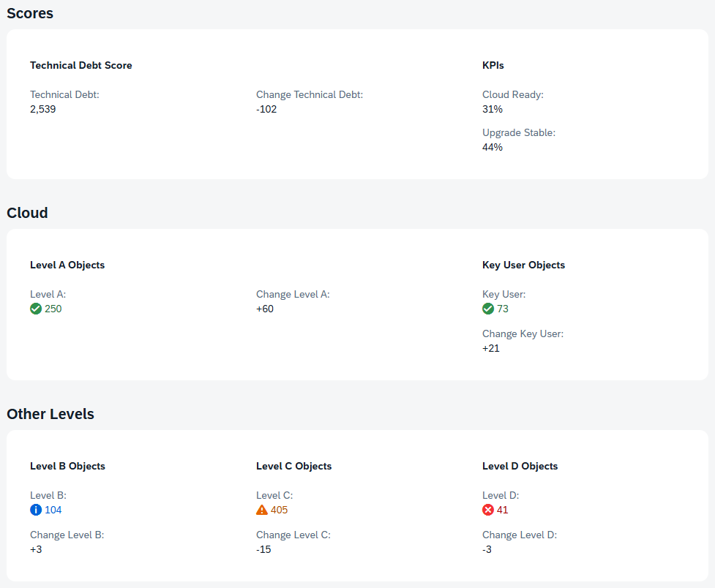The image size is (715, 588).
Task: Click the Level C count 405
Action: [279, 510]
